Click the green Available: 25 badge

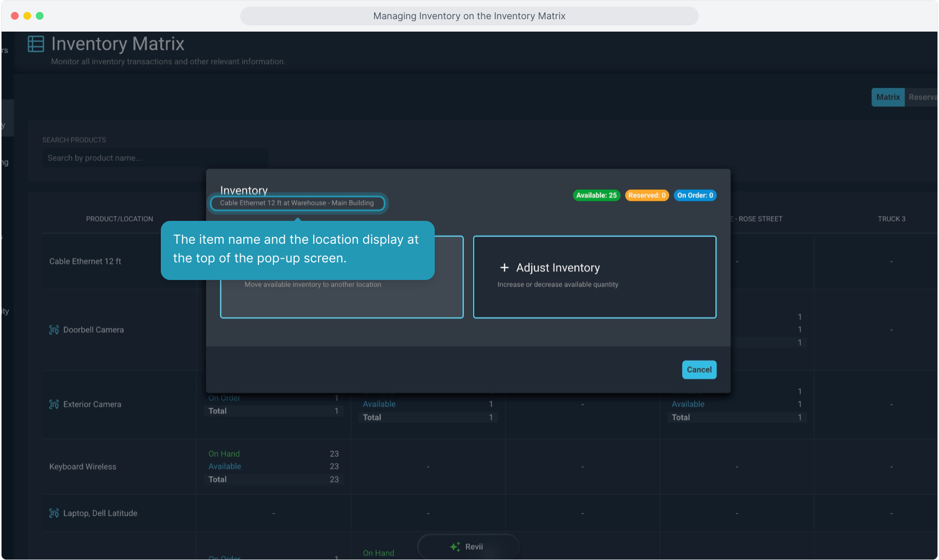pos(596,195)
